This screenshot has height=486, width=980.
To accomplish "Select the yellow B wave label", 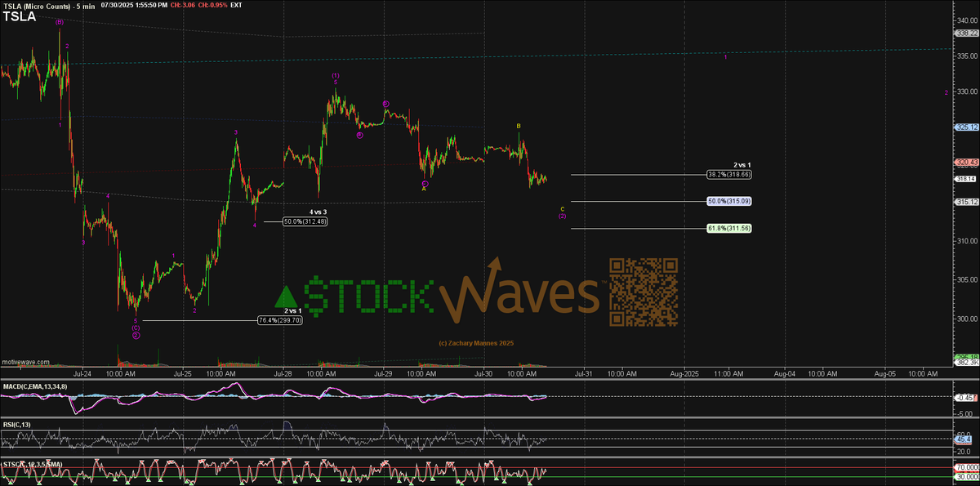I will pos(519,126).
